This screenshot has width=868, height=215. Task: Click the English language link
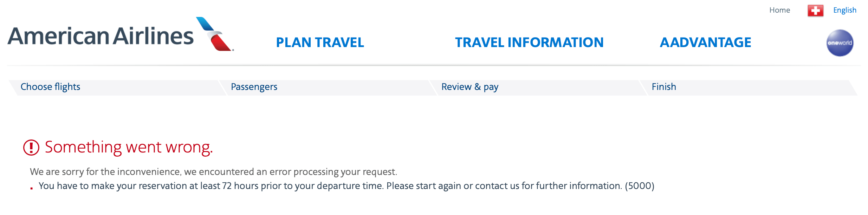click(844, 11)
